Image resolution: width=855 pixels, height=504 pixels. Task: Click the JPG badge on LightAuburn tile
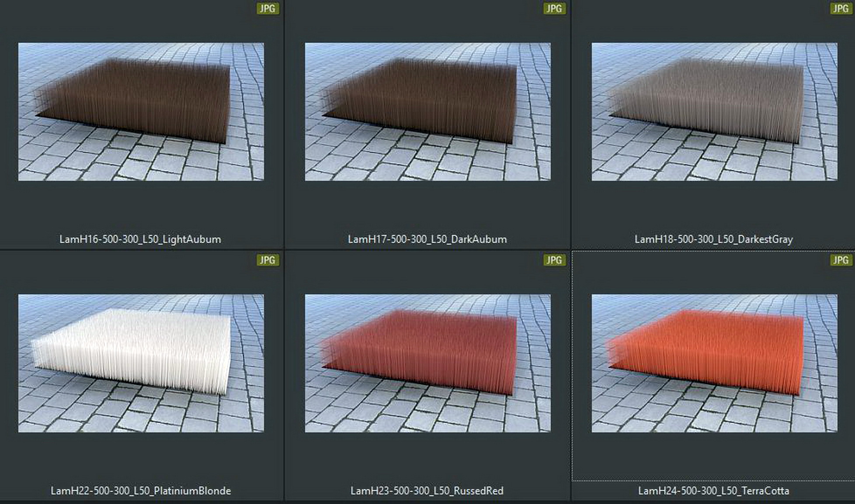click(267, 9)
